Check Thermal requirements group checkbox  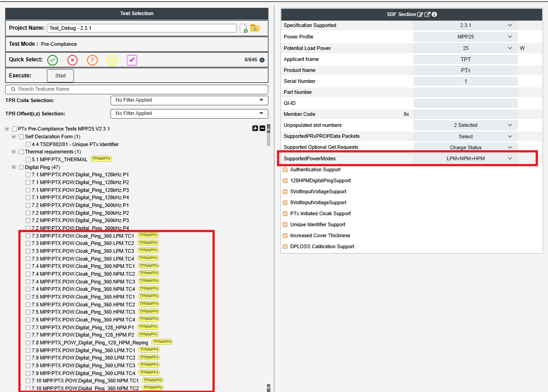coord(22,152)
